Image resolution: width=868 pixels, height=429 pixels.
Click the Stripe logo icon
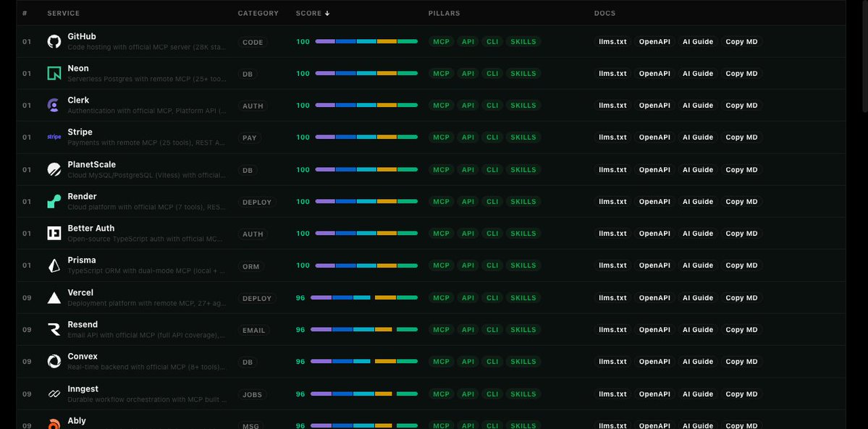click(54, 137)
